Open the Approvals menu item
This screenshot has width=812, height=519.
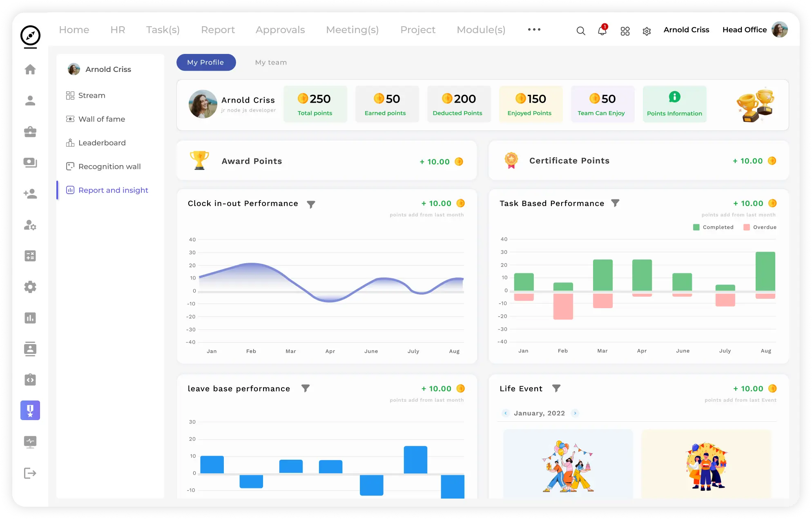click(x=280, y=29)
